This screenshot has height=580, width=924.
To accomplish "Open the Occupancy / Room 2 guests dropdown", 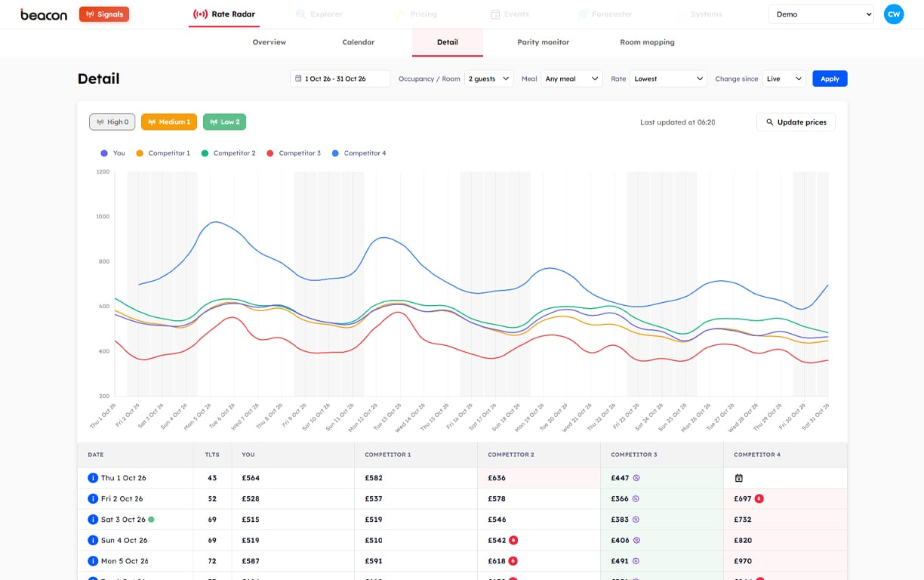I will [x=489, y=79].
